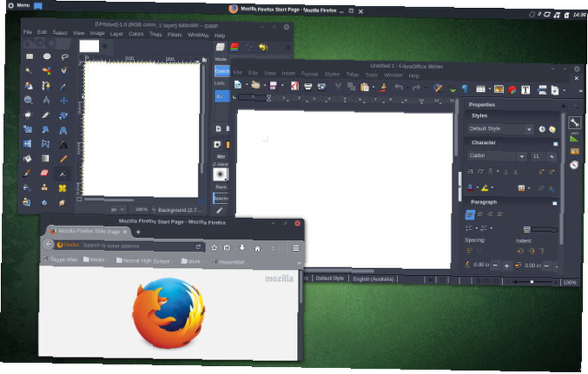588x374 pixels.
Task: Click the Menu button on top panel
Action: coord(19,5)
